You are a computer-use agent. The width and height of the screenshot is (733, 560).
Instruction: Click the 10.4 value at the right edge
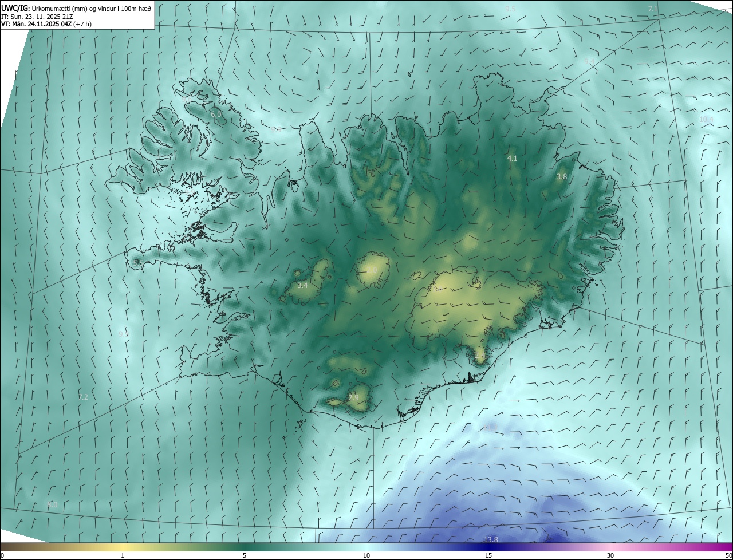(706, 119)
